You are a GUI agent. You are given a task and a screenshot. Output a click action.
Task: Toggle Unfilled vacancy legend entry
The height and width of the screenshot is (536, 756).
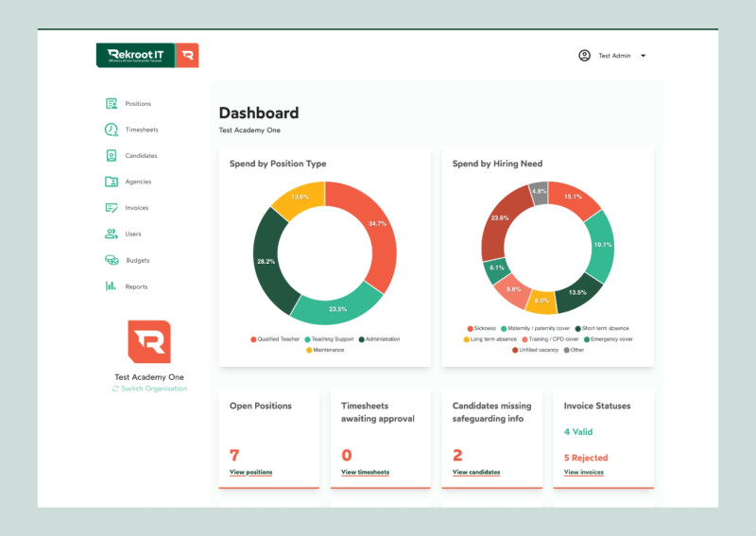tap(535, 350)
